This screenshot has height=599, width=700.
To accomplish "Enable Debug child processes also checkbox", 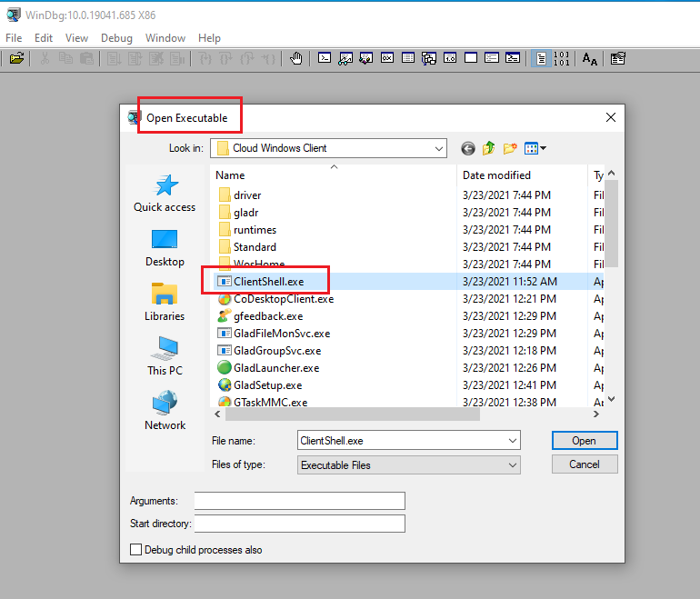I will [x=135, y=549].
